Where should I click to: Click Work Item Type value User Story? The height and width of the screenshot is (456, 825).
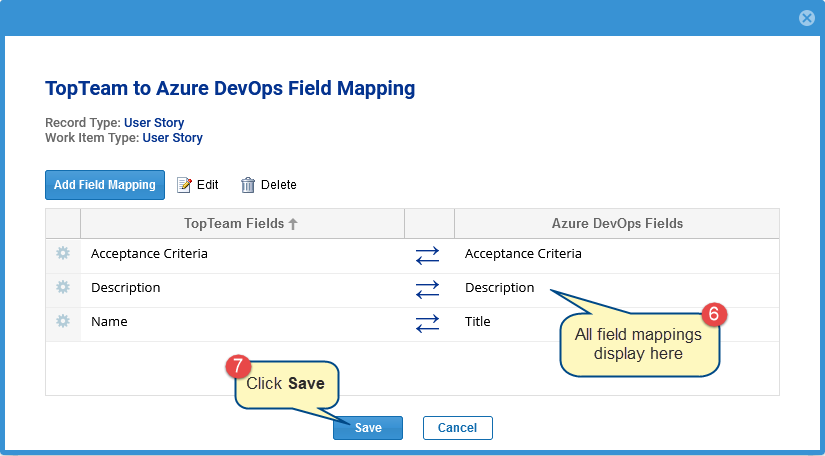[x=173, y=138]
